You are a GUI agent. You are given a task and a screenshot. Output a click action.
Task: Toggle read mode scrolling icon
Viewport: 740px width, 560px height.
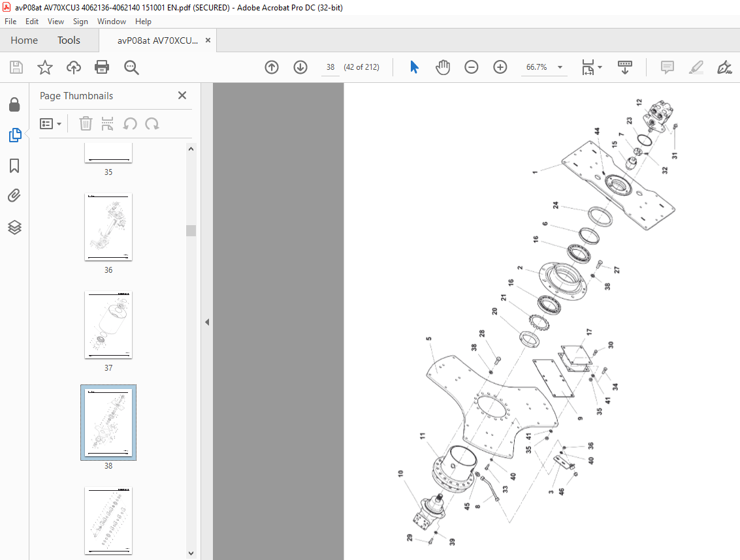coord(625,67)
